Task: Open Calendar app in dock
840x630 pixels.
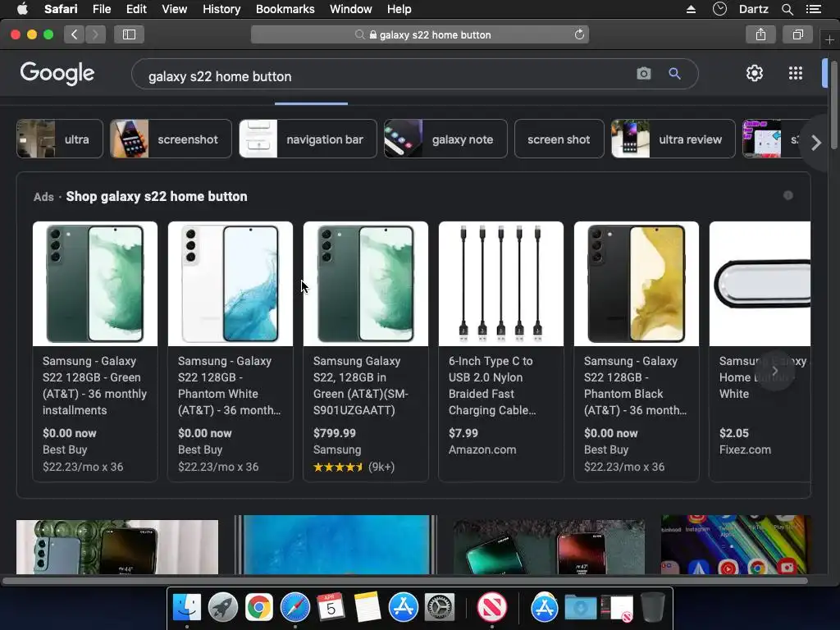Action: tap(331, 607)
